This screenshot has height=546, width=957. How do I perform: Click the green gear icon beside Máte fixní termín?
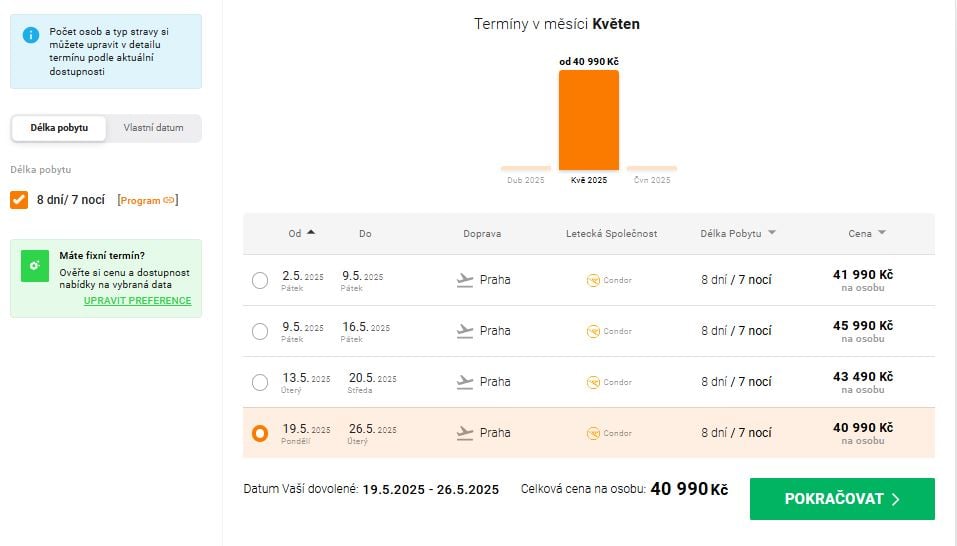click(x=35, y=265)
